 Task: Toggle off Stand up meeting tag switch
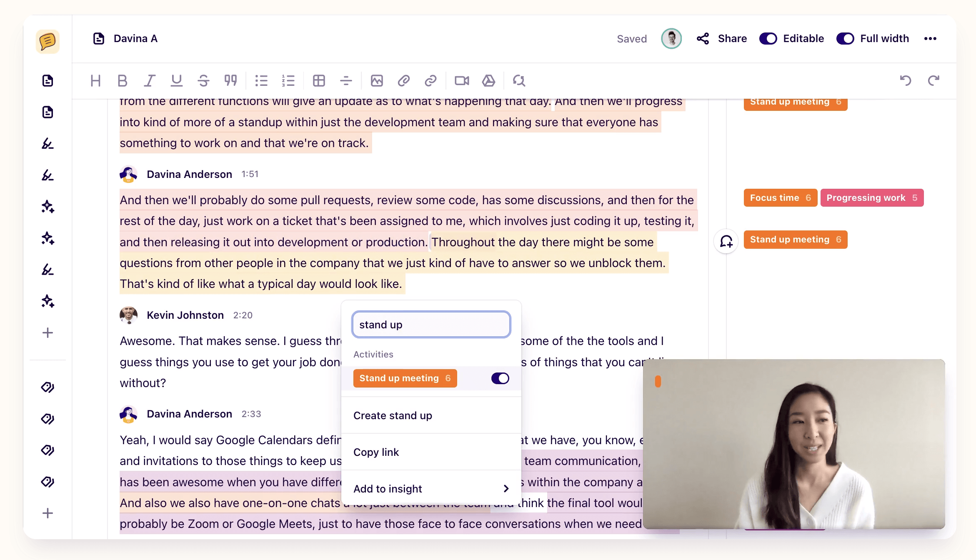point(500,378)
